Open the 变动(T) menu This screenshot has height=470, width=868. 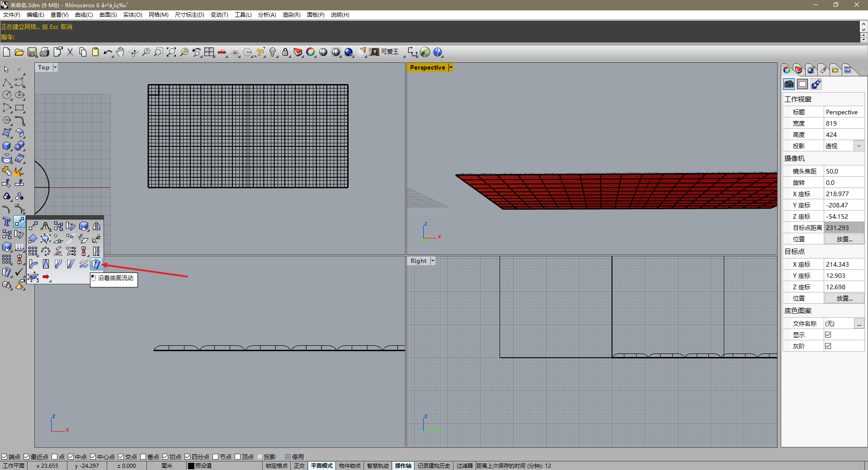click(x=219, y=14)
